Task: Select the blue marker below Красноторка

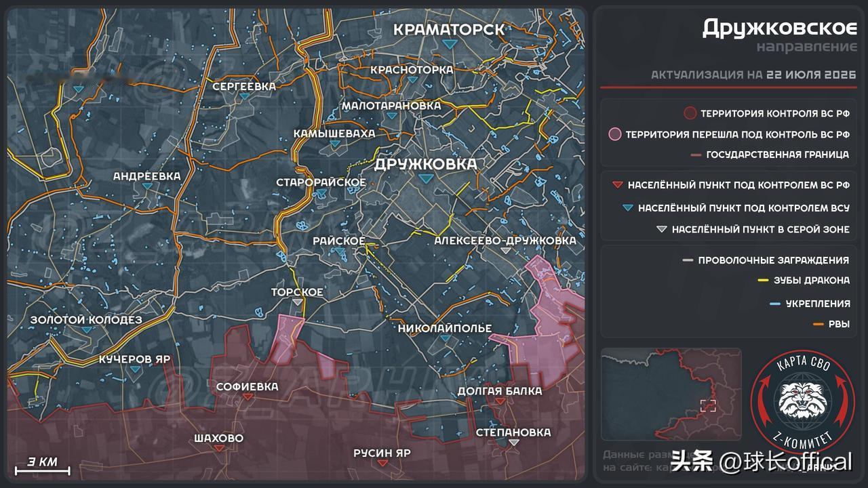Action: (412, 79)
